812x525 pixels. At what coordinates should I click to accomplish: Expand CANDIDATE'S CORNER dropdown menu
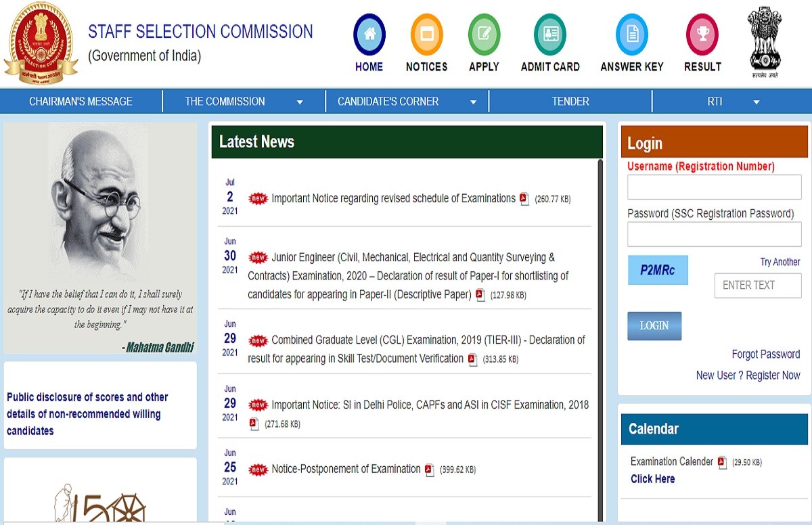[473, 102]
